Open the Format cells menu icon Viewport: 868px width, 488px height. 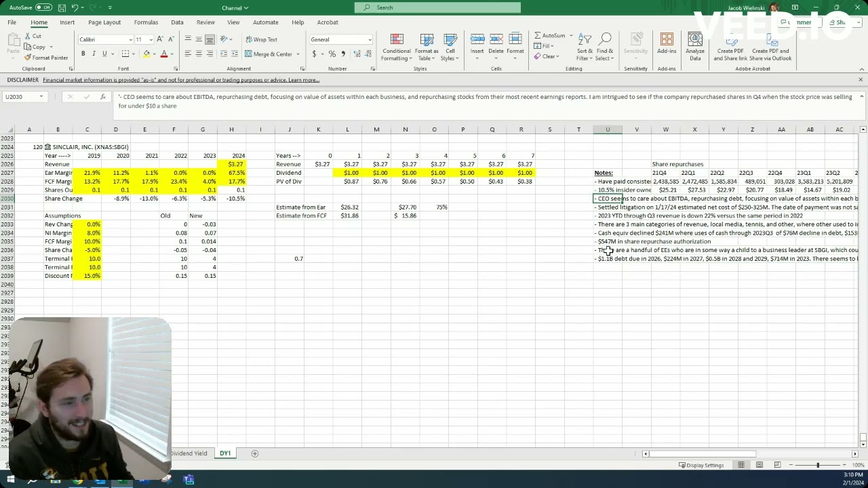(515, 39)
